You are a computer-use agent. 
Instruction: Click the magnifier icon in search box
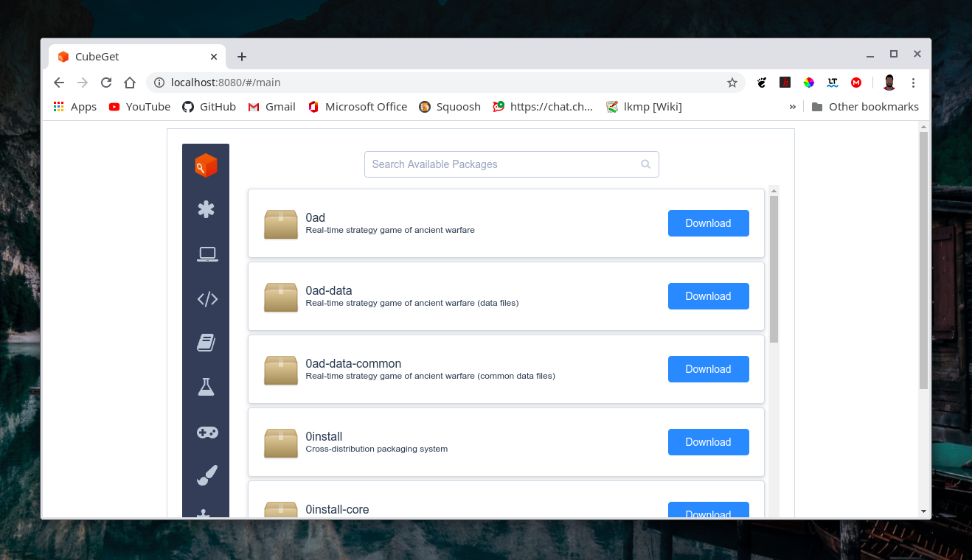pyautogui.click(x=645, y=164)
